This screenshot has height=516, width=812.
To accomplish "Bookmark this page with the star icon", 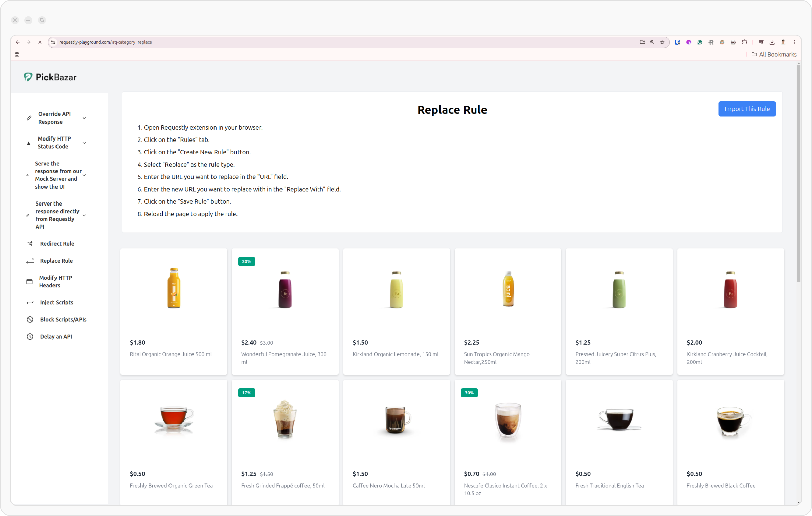I will pos(662,42).
